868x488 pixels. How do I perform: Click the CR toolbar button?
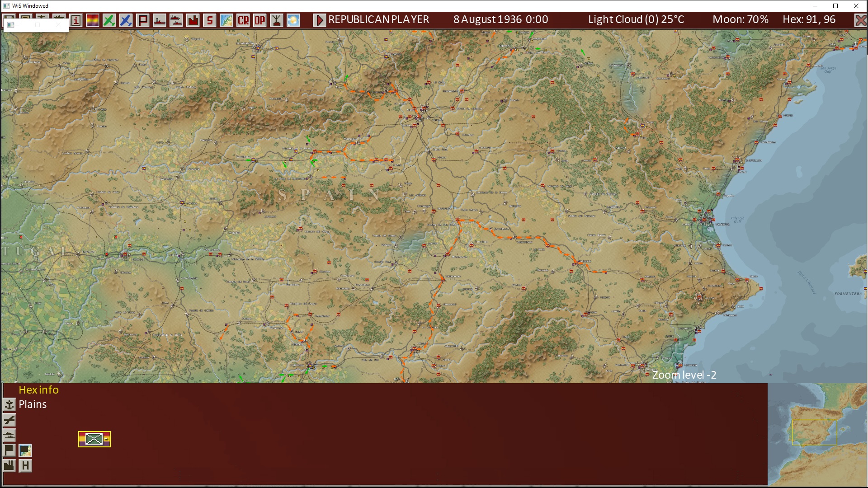click(243, 20)
